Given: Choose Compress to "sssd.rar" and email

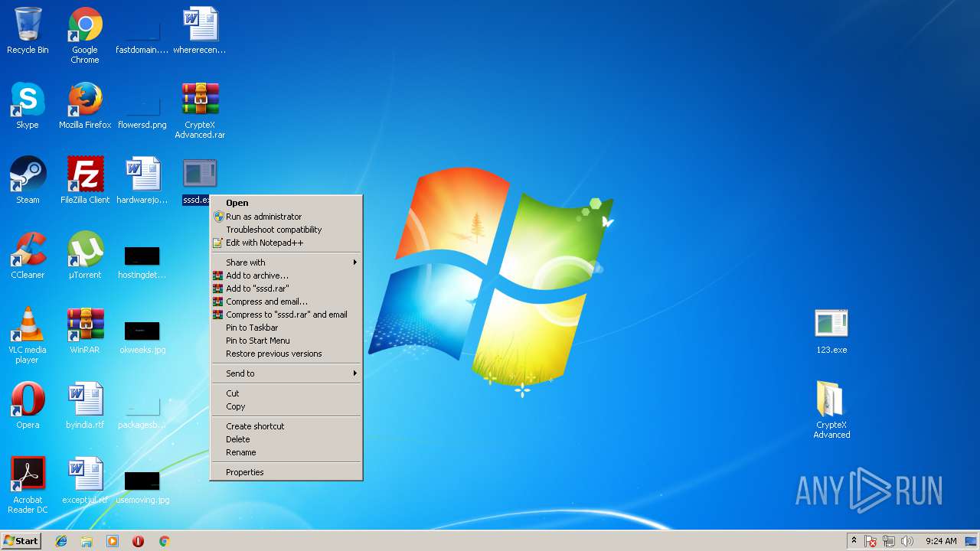Looking at the screenshot, I should tap(286, 315).
